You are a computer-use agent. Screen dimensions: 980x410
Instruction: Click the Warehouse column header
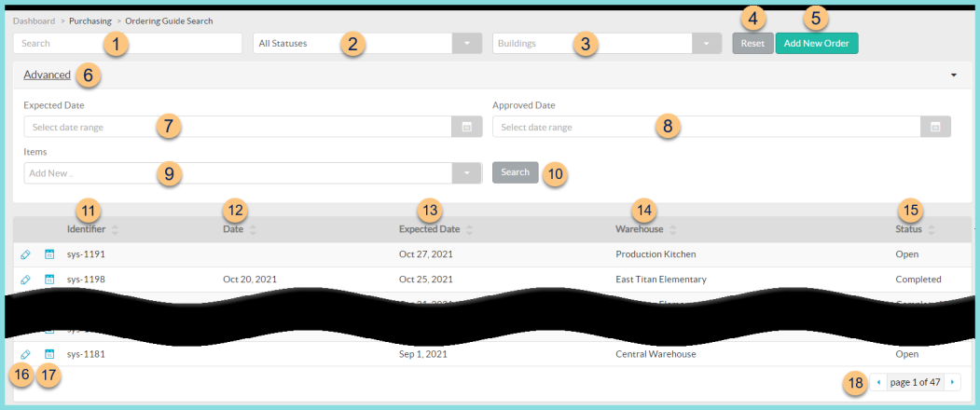click(640, 229)
